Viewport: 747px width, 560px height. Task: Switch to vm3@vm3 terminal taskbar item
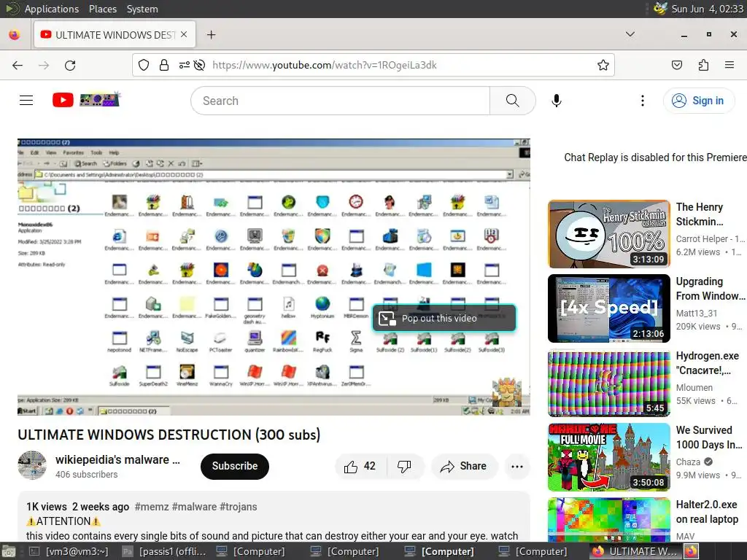tap(69, 551)
